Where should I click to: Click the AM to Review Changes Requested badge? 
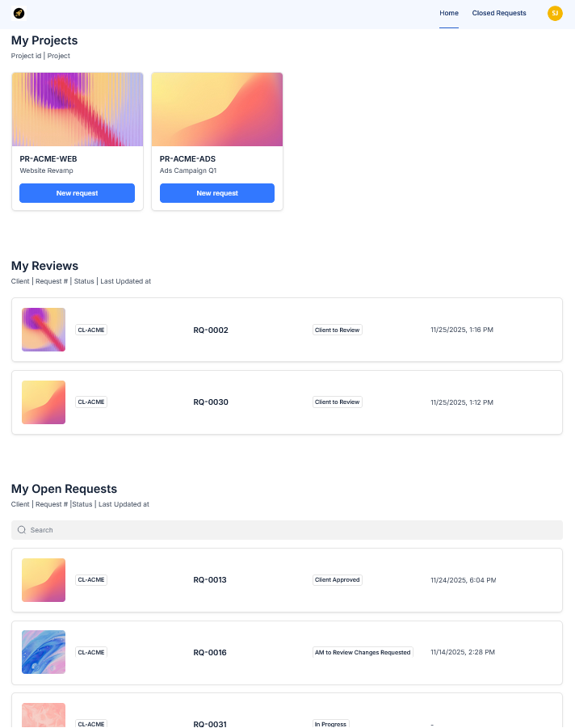tap(363, 652)
